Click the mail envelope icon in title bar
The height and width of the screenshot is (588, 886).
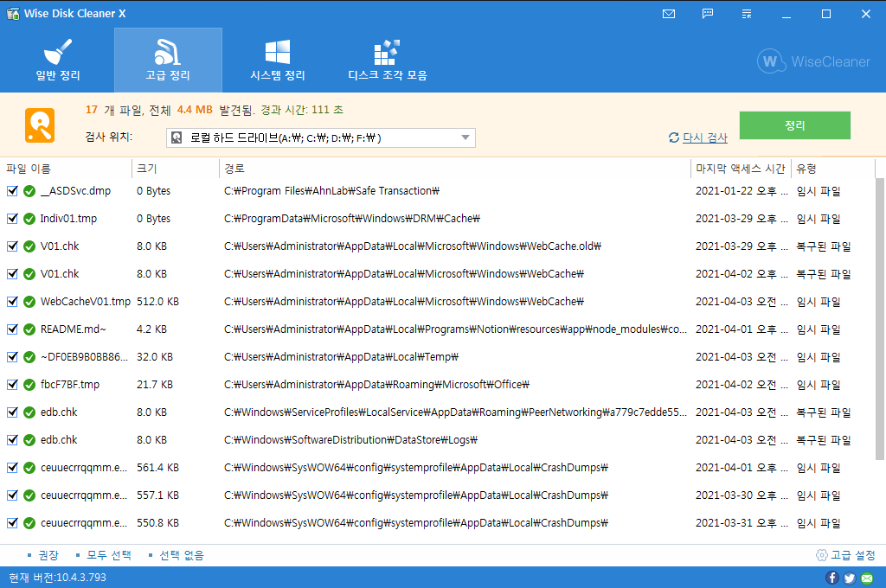coord(669,14)
